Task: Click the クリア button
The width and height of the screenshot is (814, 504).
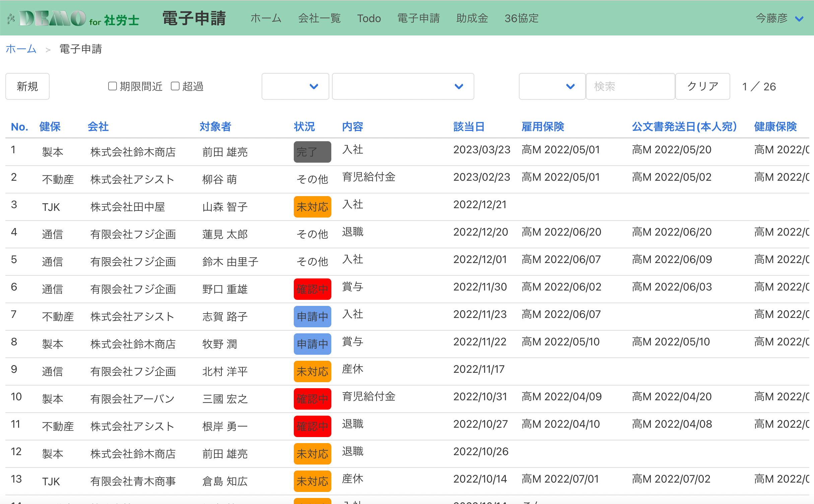Action: pos(702,86)
